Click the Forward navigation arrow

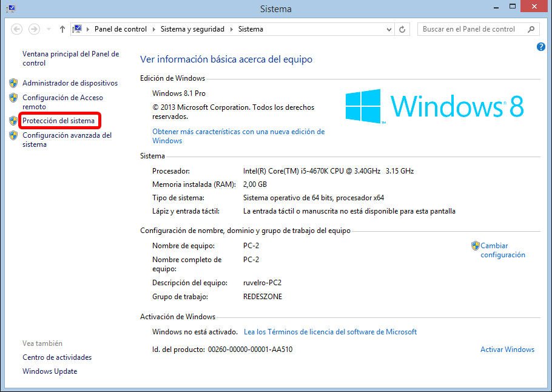point(34,29)
